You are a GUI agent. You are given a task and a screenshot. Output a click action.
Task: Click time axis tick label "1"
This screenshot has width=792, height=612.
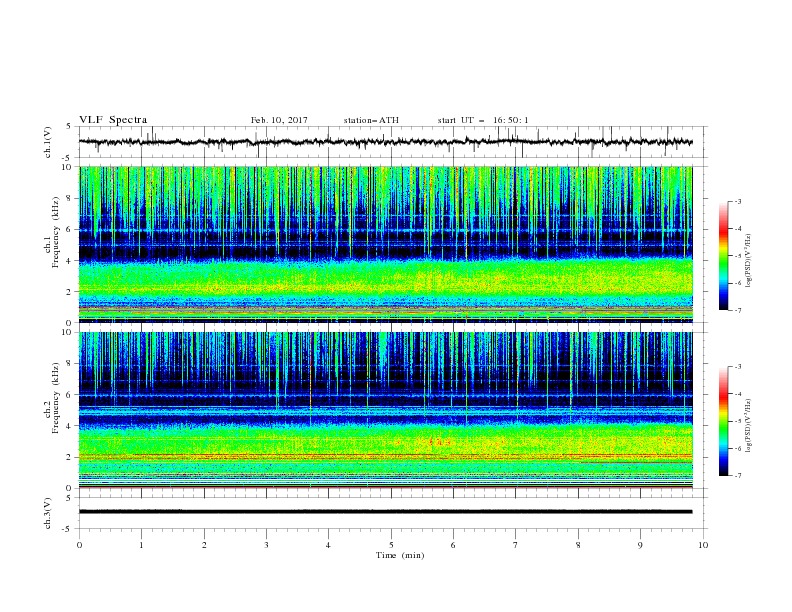pyautogui.click(x=141, y=545)
